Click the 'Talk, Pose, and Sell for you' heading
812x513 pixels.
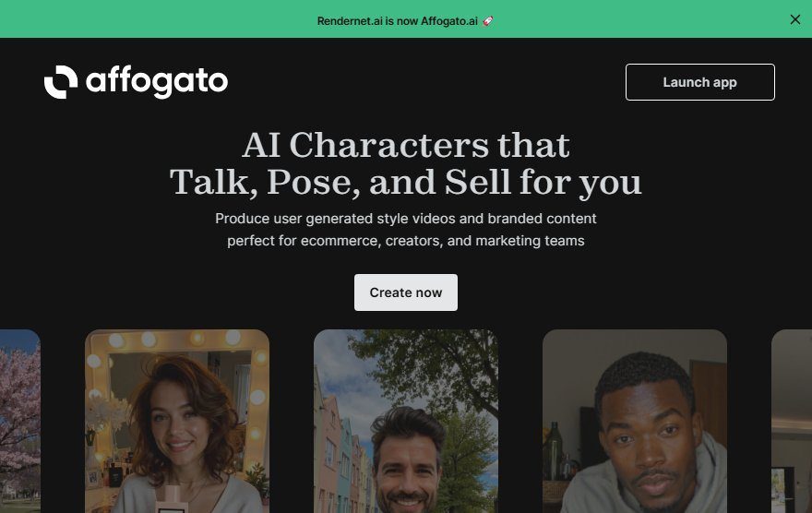[x=405, y=182]
